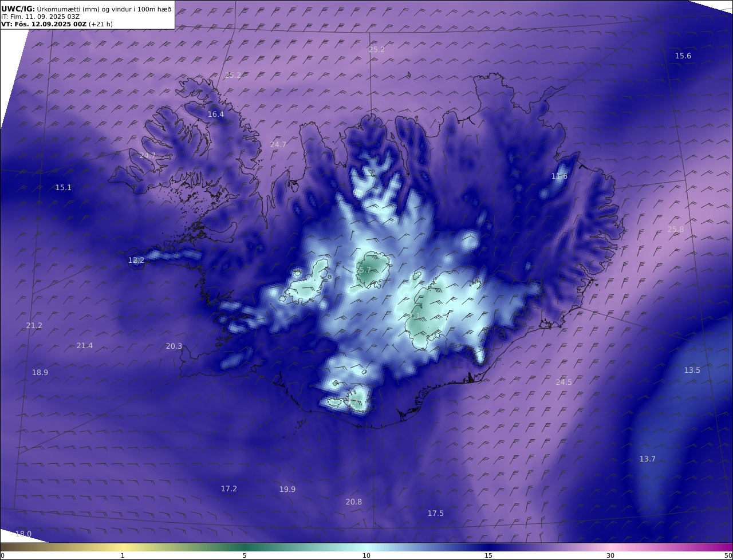This screenshot has width=733, height=560.
Task: Click the colorbar tick label '30'
Action: 610,555
